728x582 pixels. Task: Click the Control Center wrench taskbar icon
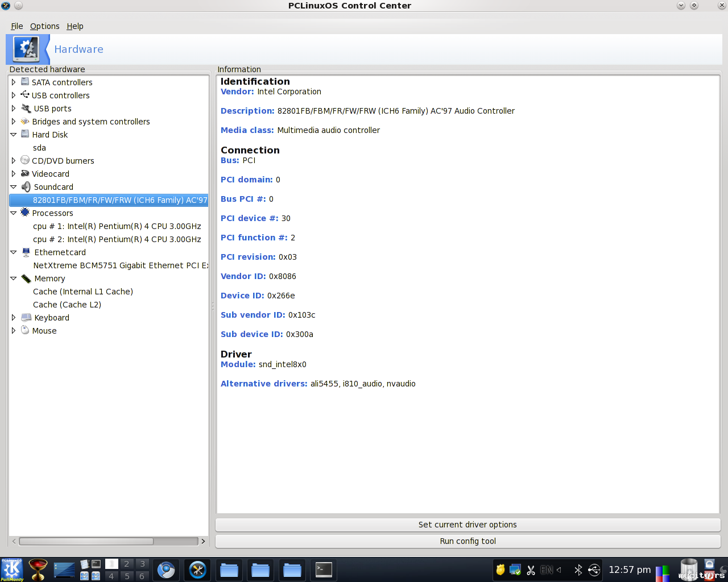point(198,569)
